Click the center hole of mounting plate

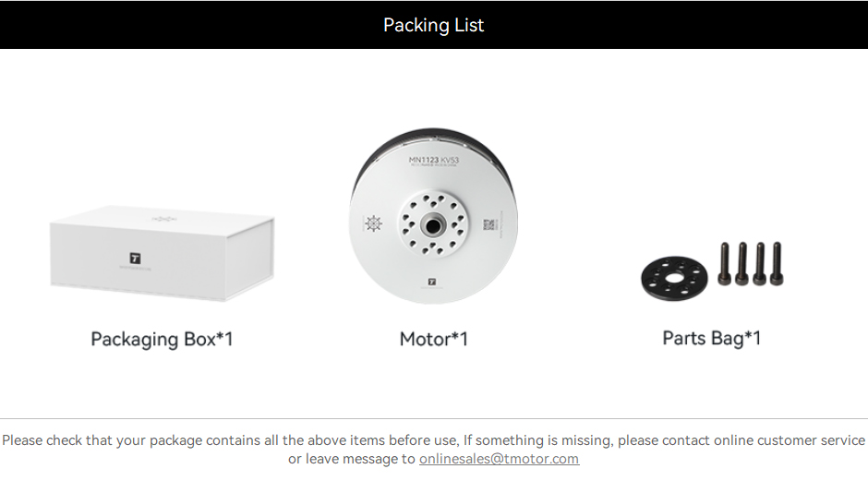pos(674,279)
